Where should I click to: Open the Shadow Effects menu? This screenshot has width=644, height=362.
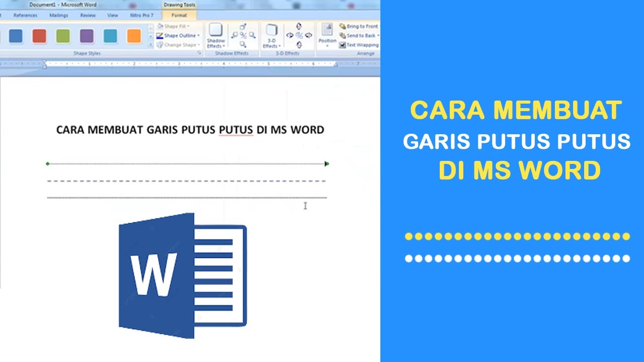[216, 36]
